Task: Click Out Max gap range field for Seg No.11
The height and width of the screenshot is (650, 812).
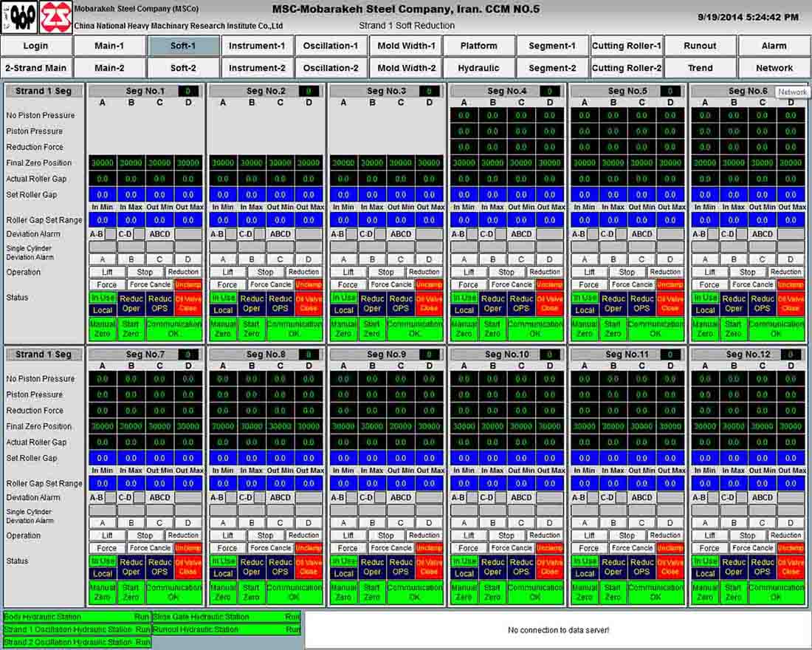Action: [x=670, y=483]
